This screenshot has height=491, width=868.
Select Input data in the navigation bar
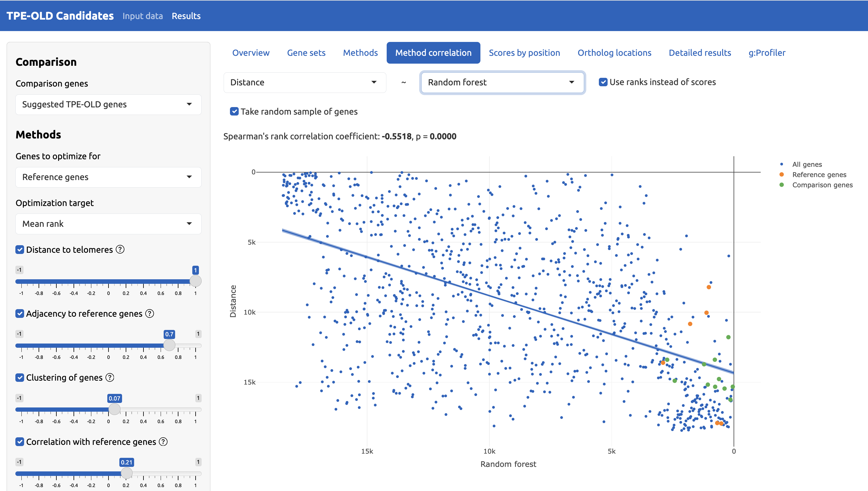tap(143, 16)
